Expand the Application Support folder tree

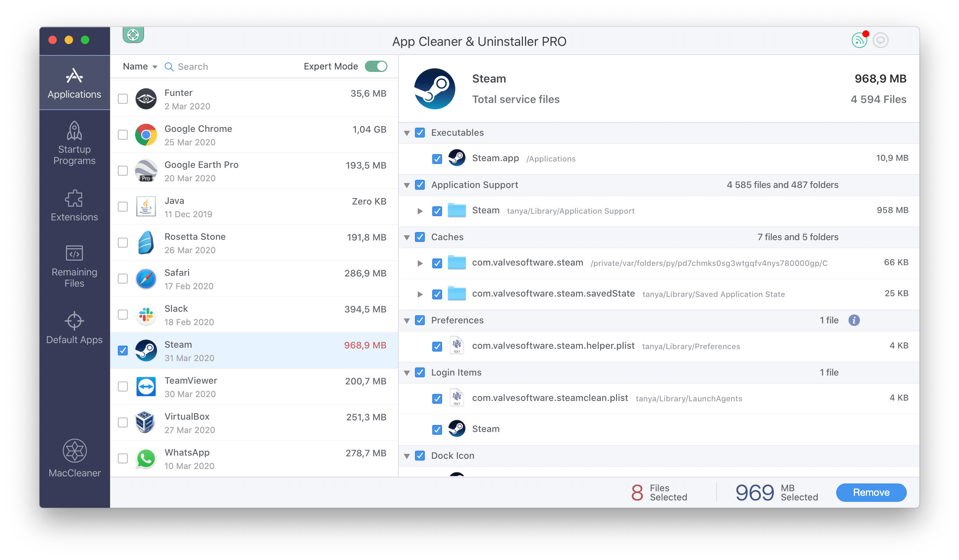click(418, 211)
